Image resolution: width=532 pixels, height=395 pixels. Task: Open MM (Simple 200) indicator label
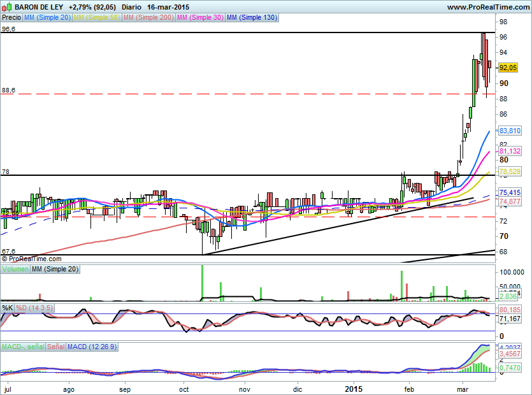click(148, 17)
